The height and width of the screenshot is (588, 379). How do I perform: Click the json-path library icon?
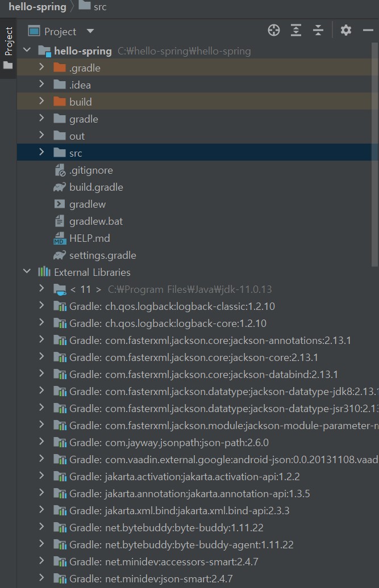(60, 443)
